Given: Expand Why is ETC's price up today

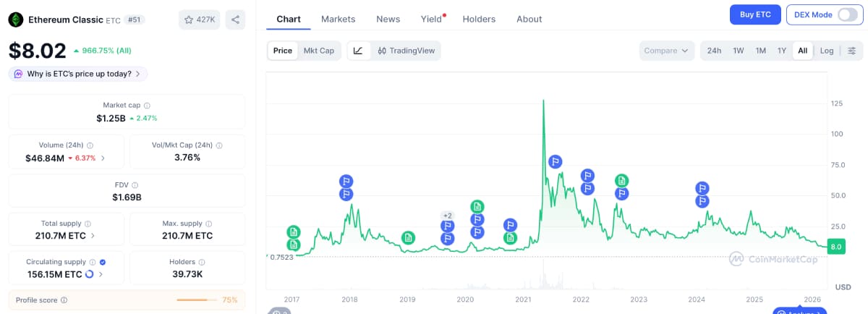Looking at the screenshot, I should pyautogui.click(x=78, y=74).
